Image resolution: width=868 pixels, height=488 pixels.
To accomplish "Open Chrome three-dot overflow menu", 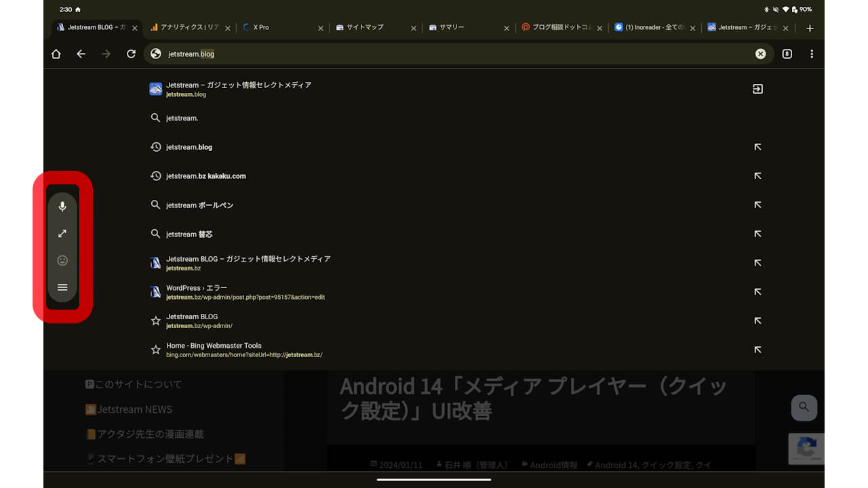I will (812, 54).
